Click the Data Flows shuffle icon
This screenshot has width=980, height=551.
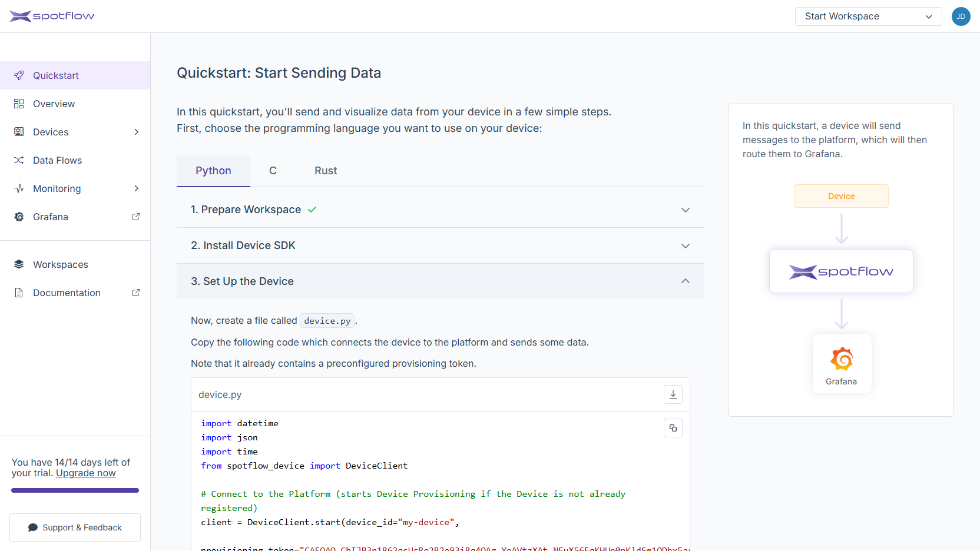tap(19, 160)
